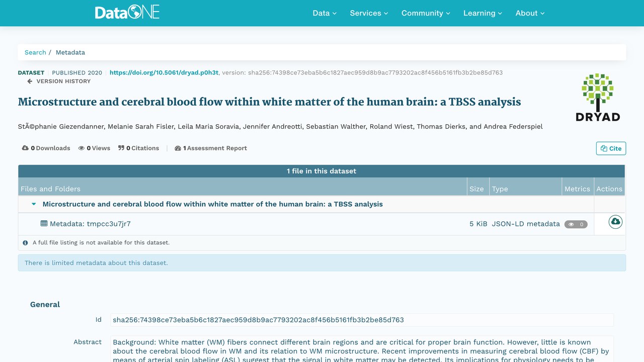The image size is (644, 362).
Task: Open the dryad DOI link
Action: [x=164, y=72]
